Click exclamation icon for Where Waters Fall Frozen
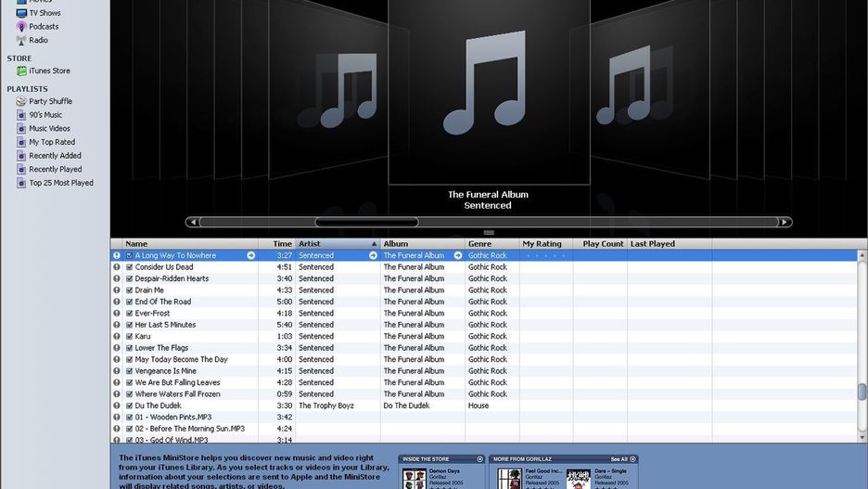Image resolution: width=868 pixels, height=489 pixels. 117,393
